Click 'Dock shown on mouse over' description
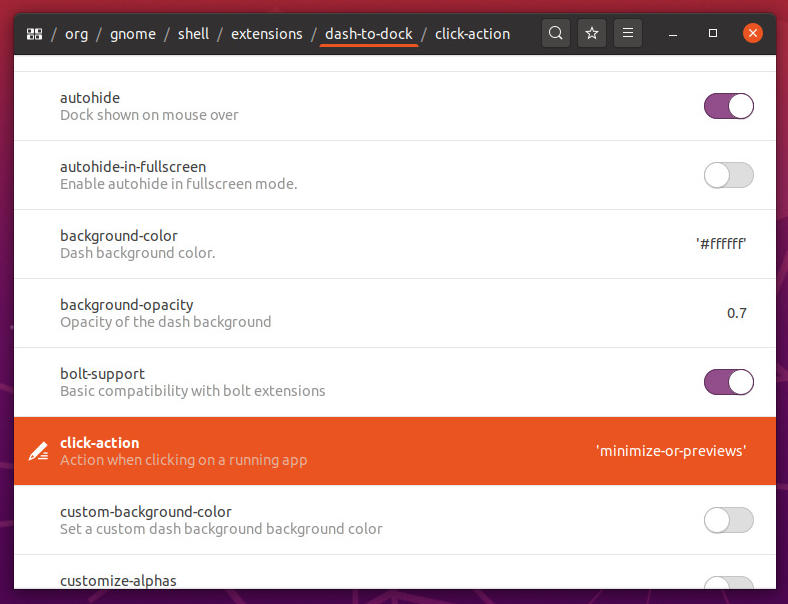This screenshot has width=788, height=604. 149,115
